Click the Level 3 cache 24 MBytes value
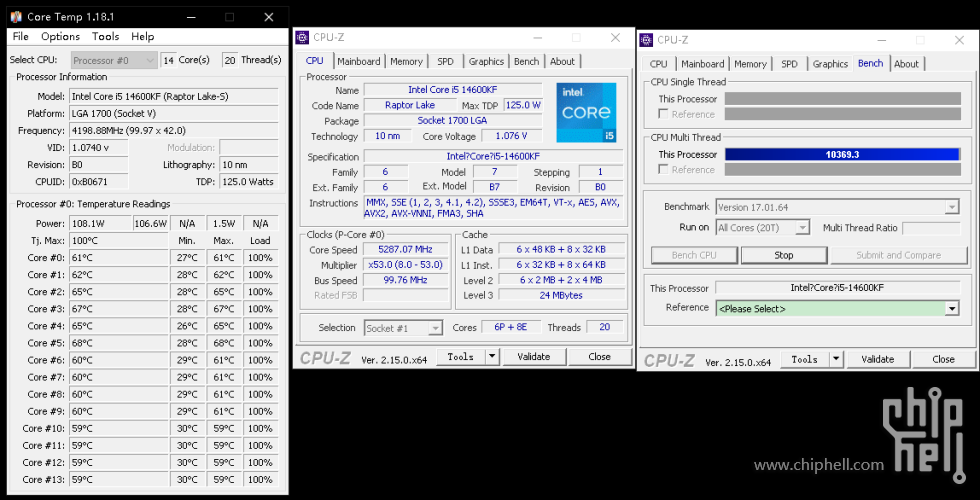Screen dimensions: 980x500 561,295
